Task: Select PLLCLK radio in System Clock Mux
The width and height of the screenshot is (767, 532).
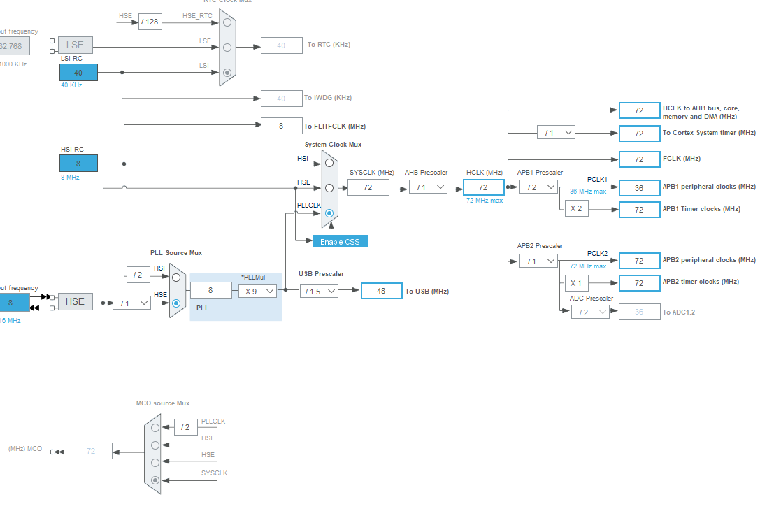Action: (329, 213)
